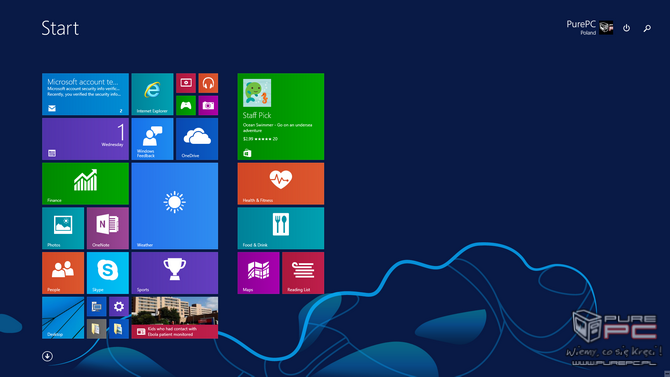Open the Reading List tile
Image resolution: width=670 pixels, height=377 pixels.
(303, 273)
